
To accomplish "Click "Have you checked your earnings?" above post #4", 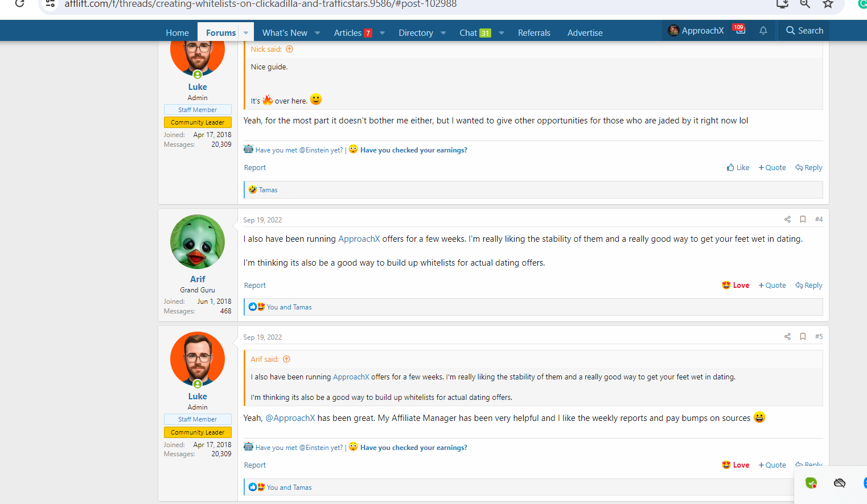I will [x=414, y=150].
